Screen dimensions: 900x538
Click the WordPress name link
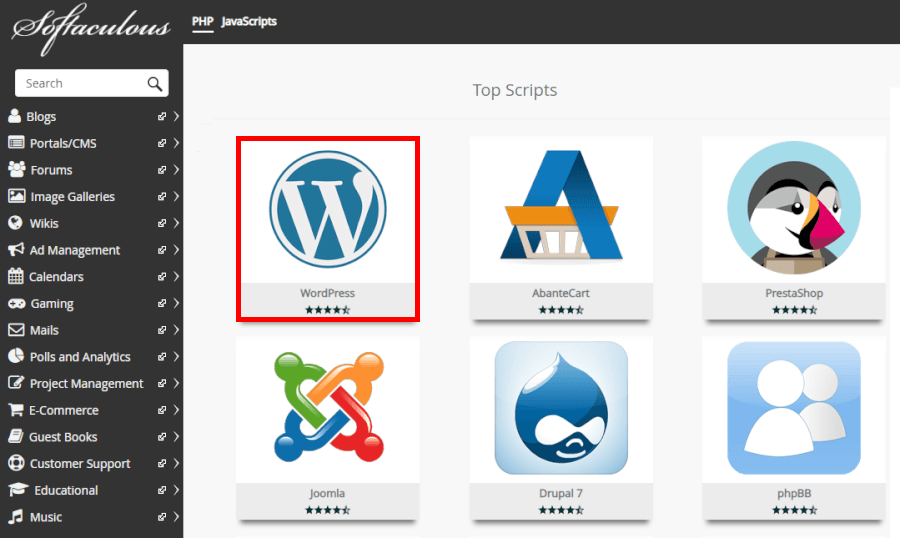328,293
